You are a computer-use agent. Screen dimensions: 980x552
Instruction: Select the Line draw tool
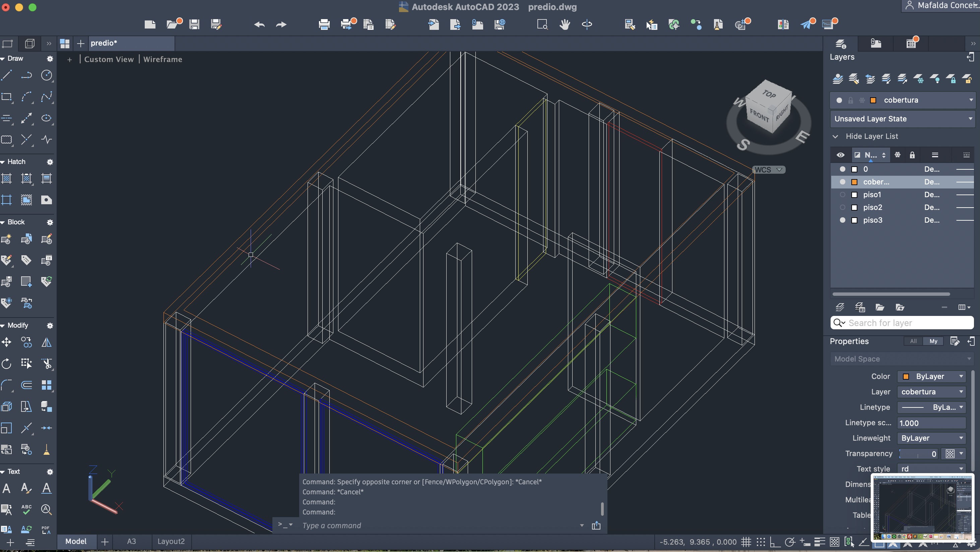pos(7,75)
